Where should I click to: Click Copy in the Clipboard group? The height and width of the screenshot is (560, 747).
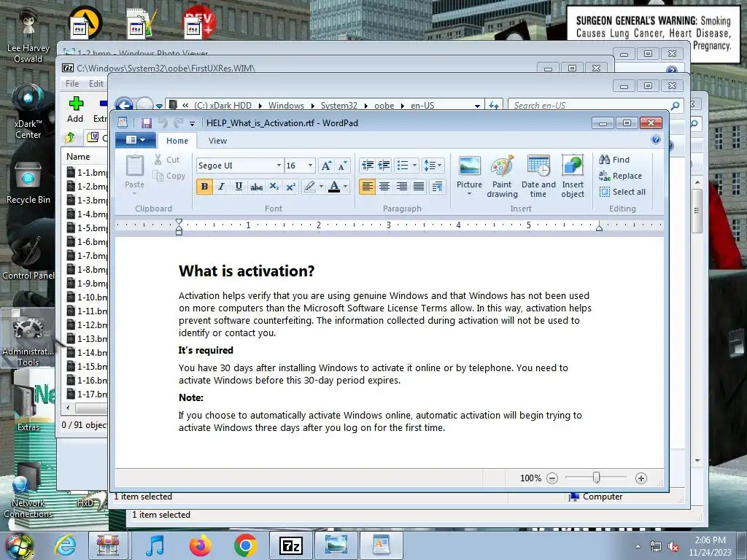[169, 176]
